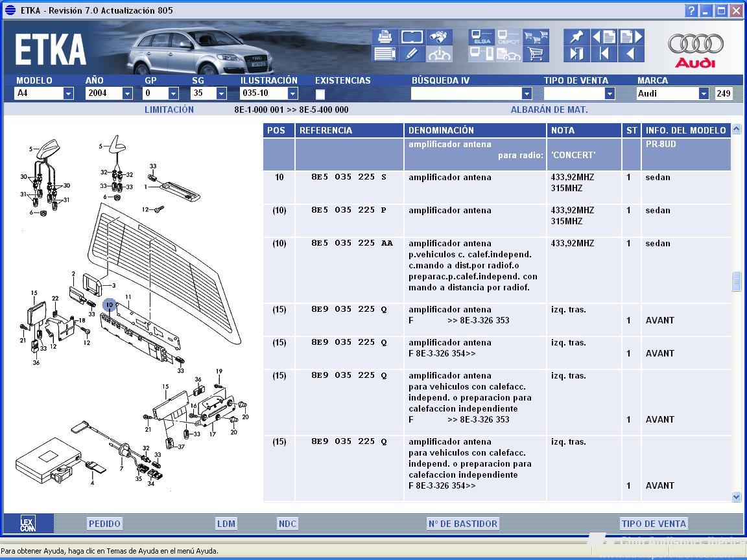Click the single left arrow back icon
The width and height of the screenshot is (747, 560).
(x=631, y=54)
